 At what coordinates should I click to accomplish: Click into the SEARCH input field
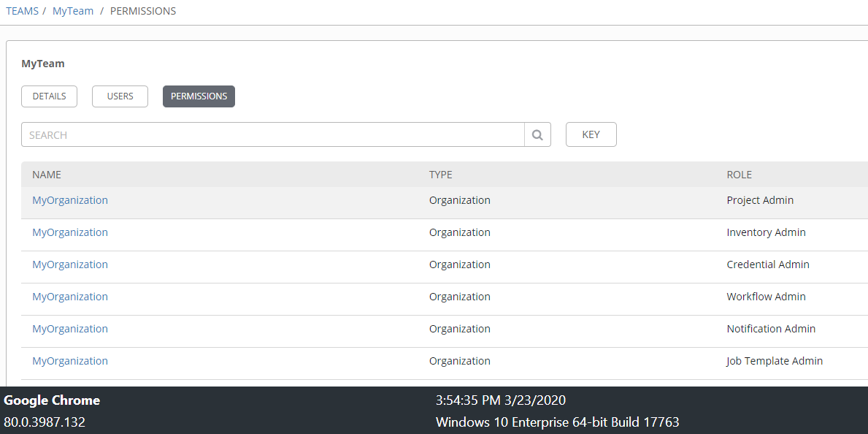pyautogui.click(x=273, y=134)
